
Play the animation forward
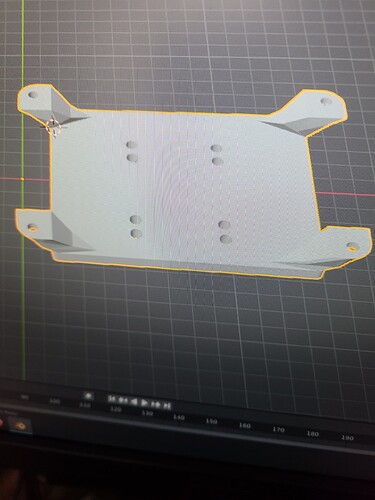click(145, 403)
